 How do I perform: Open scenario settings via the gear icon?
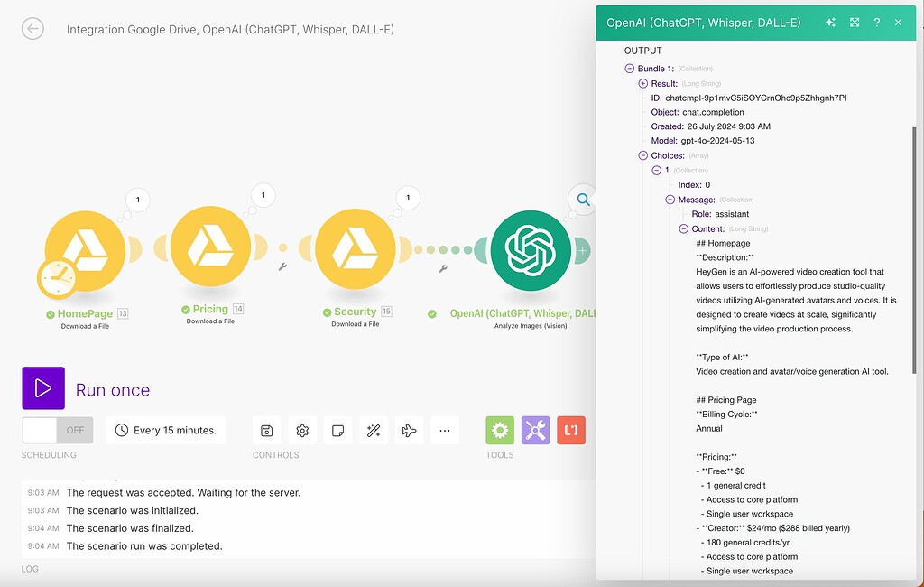click(x=302, y=431)
